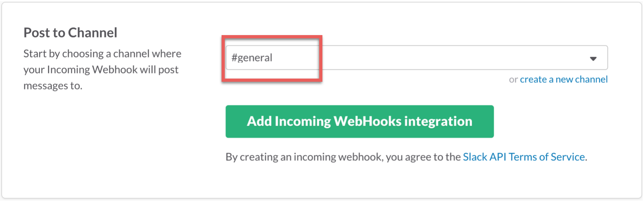Screen dimensions: 644x201
Task: Click 'new channel' words in create link
Action: pyautogui.click(x=581, y=79)
